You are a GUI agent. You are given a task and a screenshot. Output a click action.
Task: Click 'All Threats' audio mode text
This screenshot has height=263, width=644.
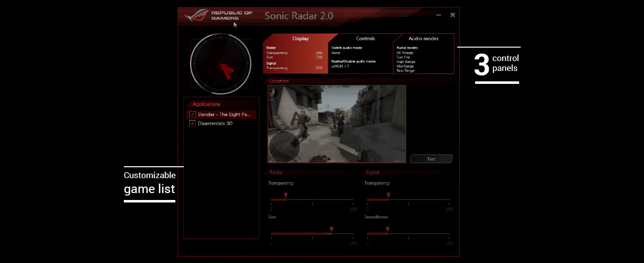click(405, 53)
